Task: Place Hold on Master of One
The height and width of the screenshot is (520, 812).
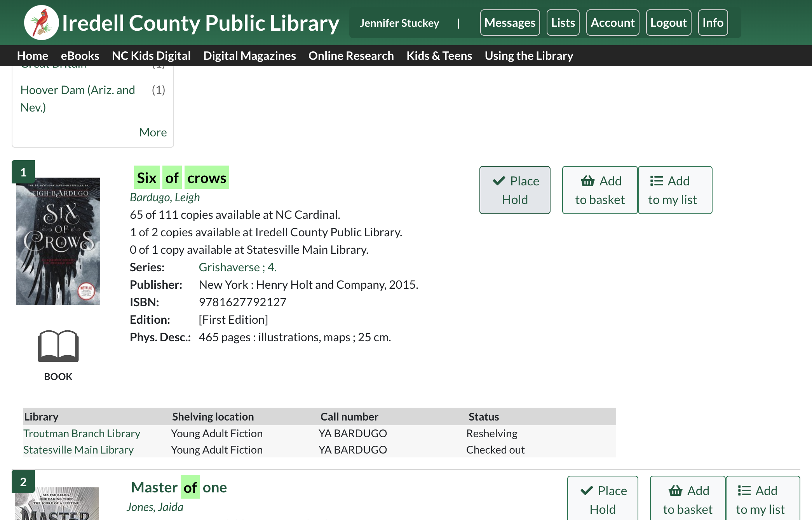Action: [x=603, y=498]
